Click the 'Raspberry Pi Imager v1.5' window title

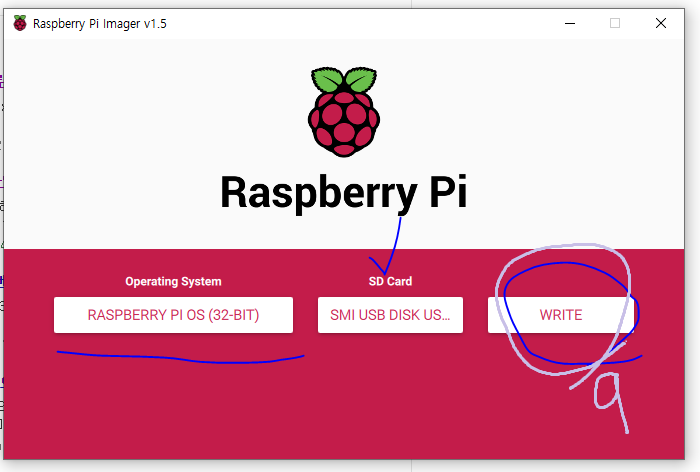[100, 24]
